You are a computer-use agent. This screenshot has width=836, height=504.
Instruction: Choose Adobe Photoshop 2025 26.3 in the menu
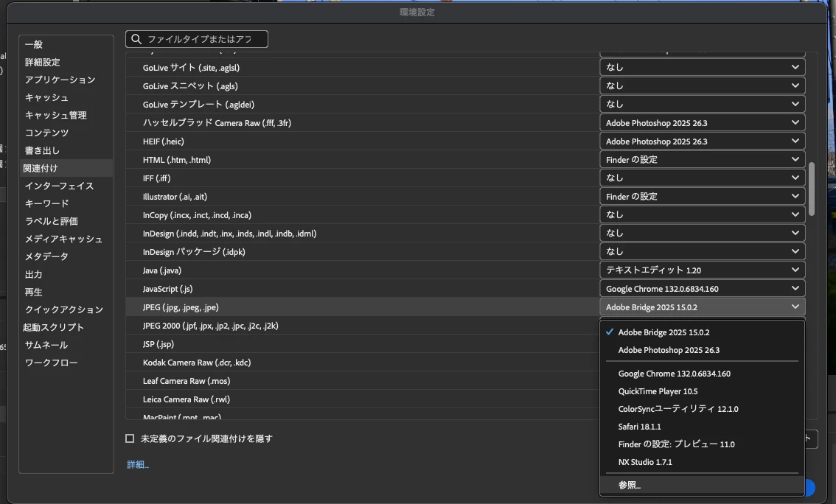(702, 350)
